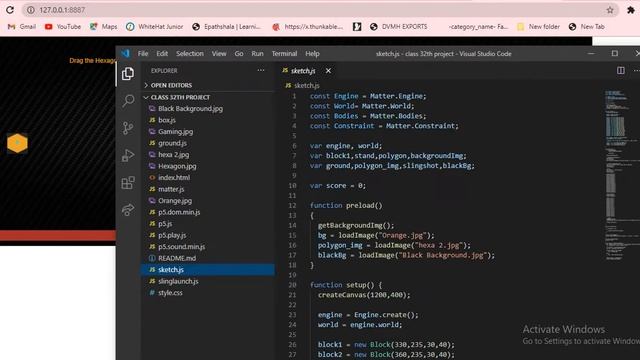The image size is (640, 360).
Task: Click code line 12 function preload()
Action: (x=346, y=205)
